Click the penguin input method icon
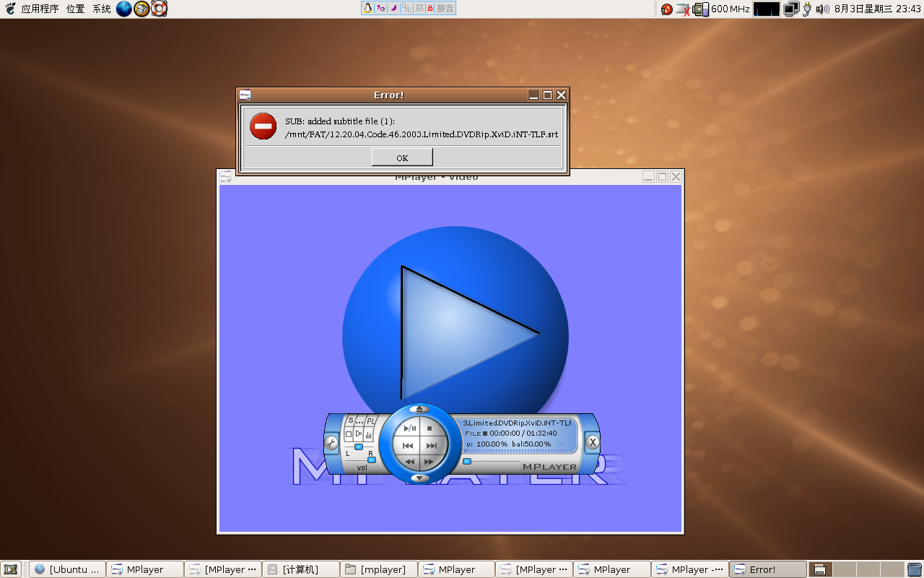This screenshot has width=924, height=578. (368, 8)
